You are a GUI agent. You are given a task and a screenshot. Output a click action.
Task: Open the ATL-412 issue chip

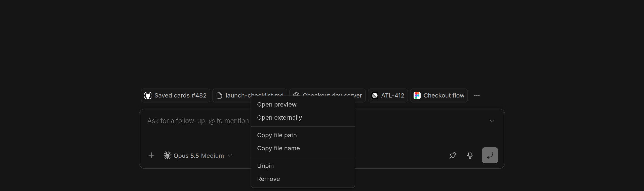(x=388, y=95)
